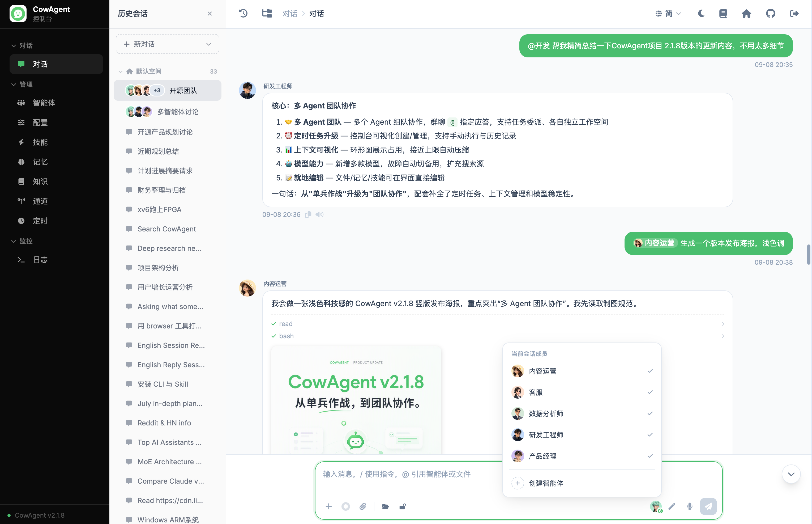This screenshot has width=812, height=524.
Task: Go to the home page icon
Action: point(746,14)
